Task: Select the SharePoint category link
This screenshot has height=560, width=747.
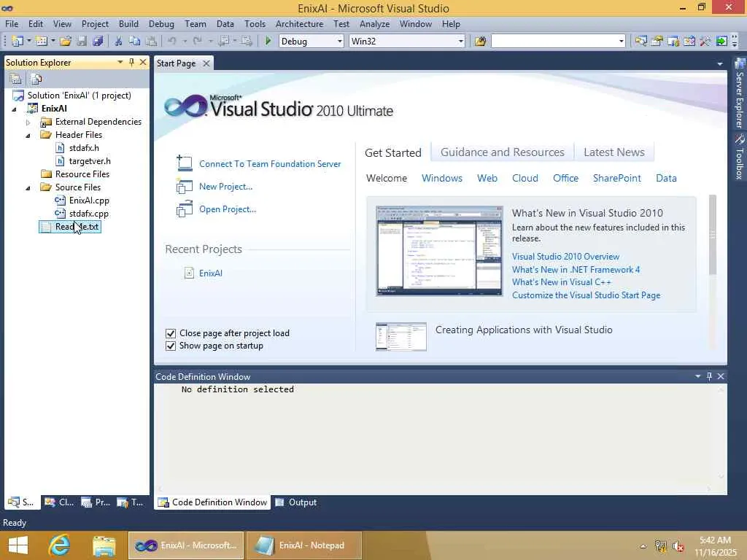Action: pyautogui.click(x=616, y=178)
